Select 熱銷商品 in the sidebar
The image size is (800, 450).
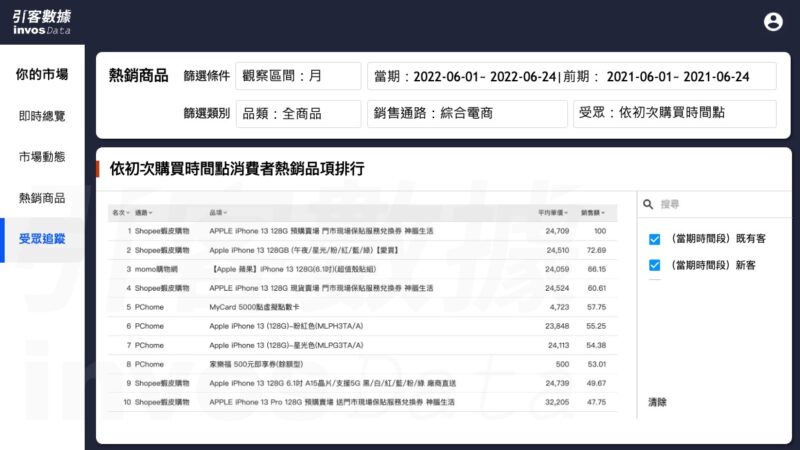pyautogui.click(x=42, y=198)
